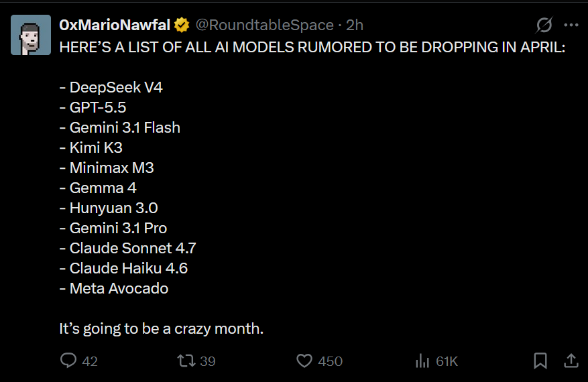The width and height of the screenshot is (588, 382).
Task: Click the Grok slashed-circle icon
Action: [544, 25]
